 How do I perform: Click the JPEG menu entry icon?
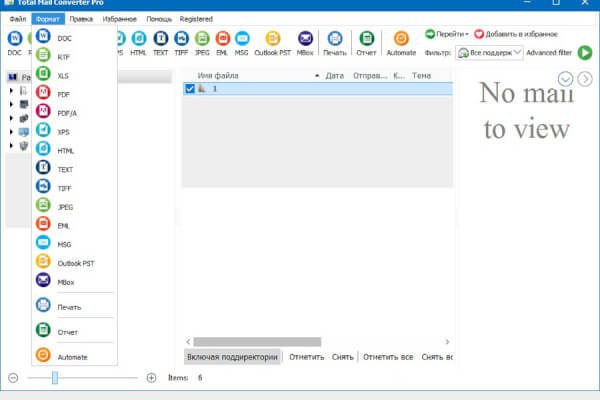[x=43, y=205]
